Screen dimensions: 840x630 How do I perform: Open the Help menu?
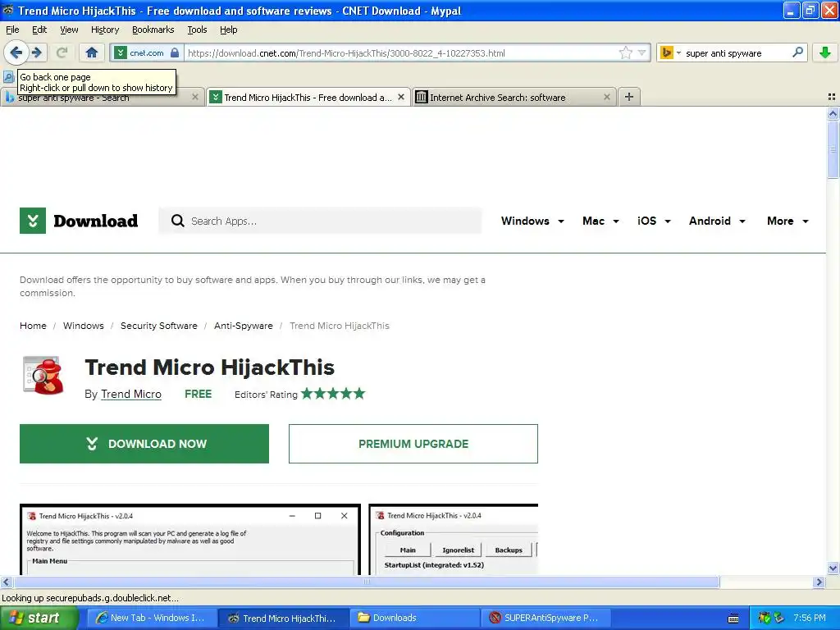point(228,30)
